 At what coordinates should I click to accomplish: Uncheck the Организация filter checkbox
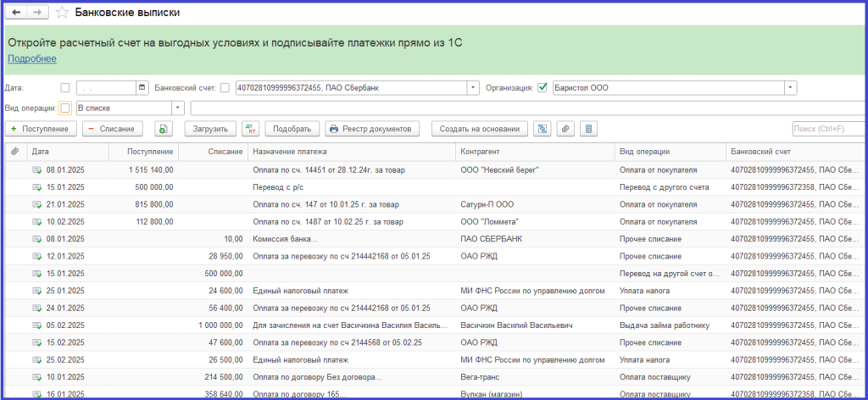tap(542, 87)
